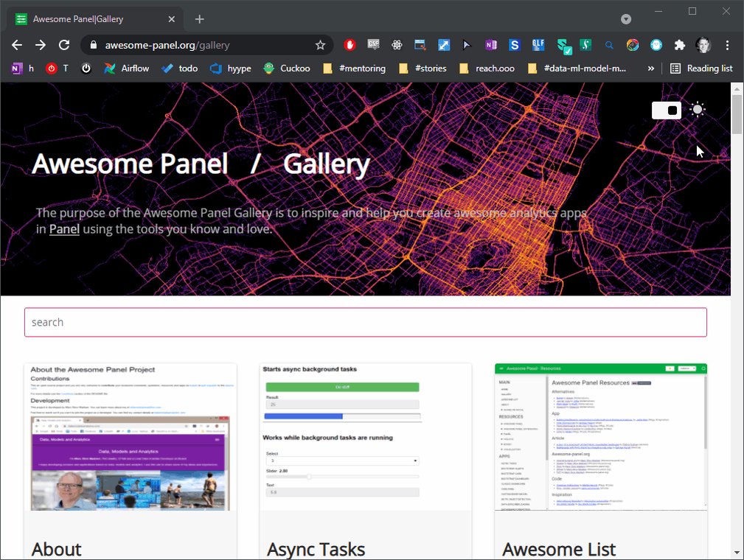The image size is (744, 560).
Task: Show more bookmarks with the double chevron
Action: coord(651,69)
